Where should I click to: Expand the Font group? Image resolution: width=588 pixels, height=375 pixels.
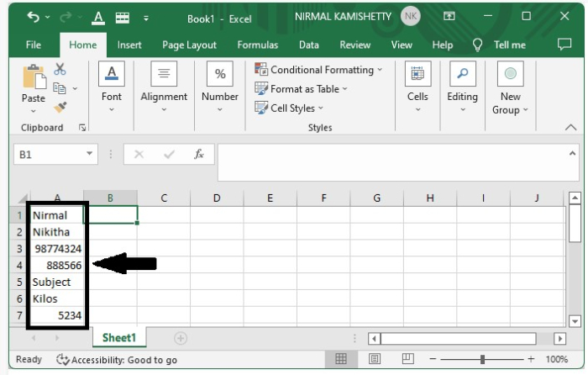[x=112, y=87]
